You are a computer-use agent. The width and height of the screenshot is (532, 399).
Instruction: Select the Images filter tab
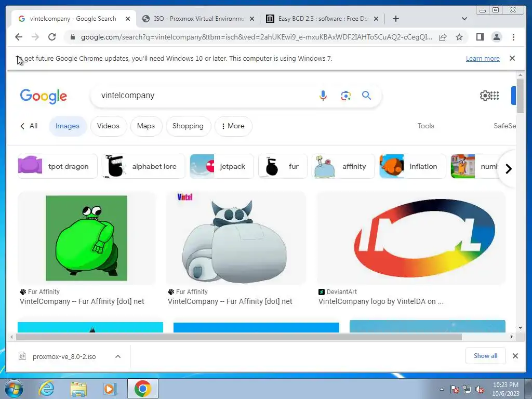pyautogui.click(x=68, y=126)
